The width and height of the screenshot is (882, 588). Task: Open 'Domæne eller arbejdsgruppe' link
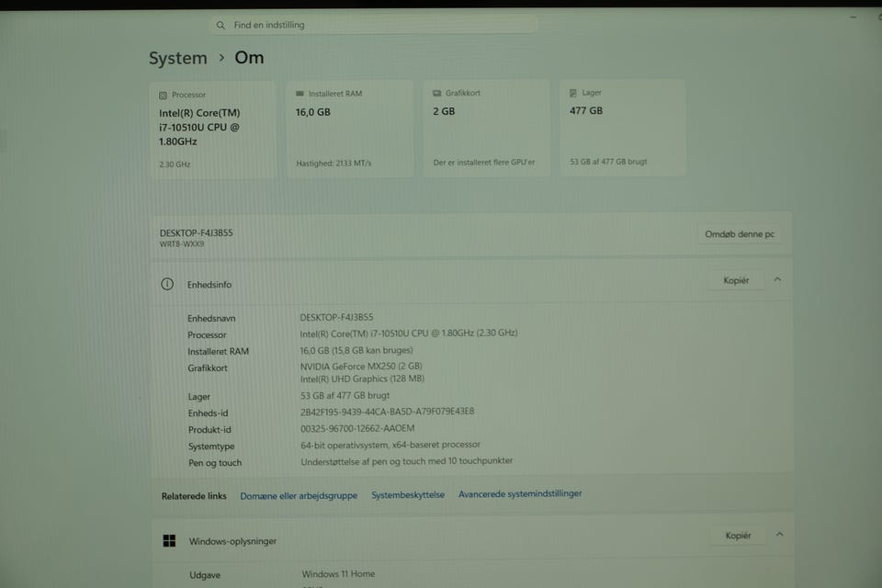point(299,496)
